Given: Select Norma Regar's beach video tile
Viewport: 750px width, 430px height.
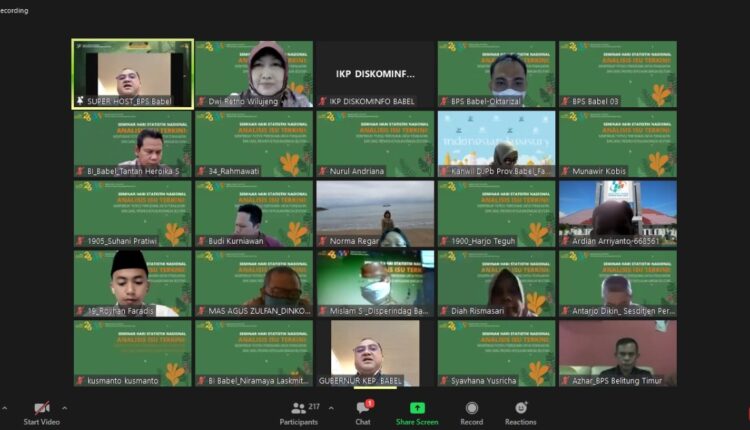Looking at the screenshot, I should tap(375, 212).
